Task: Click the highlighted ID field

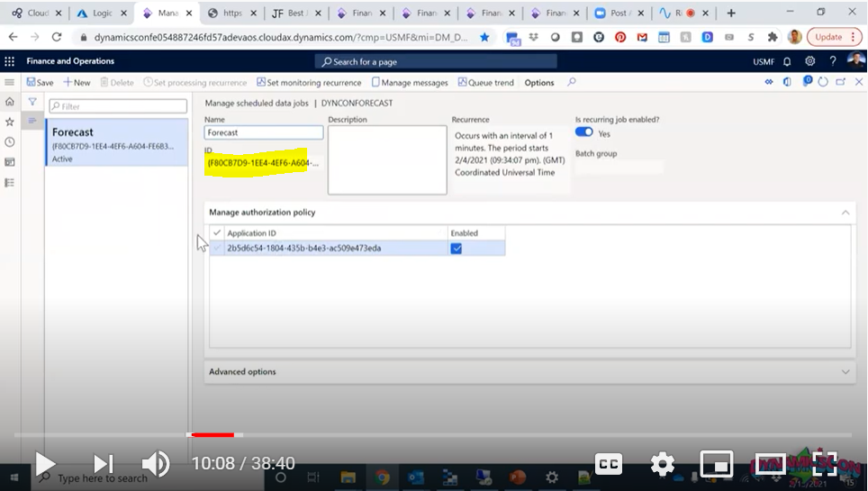Action: click(x=263, y=163)
